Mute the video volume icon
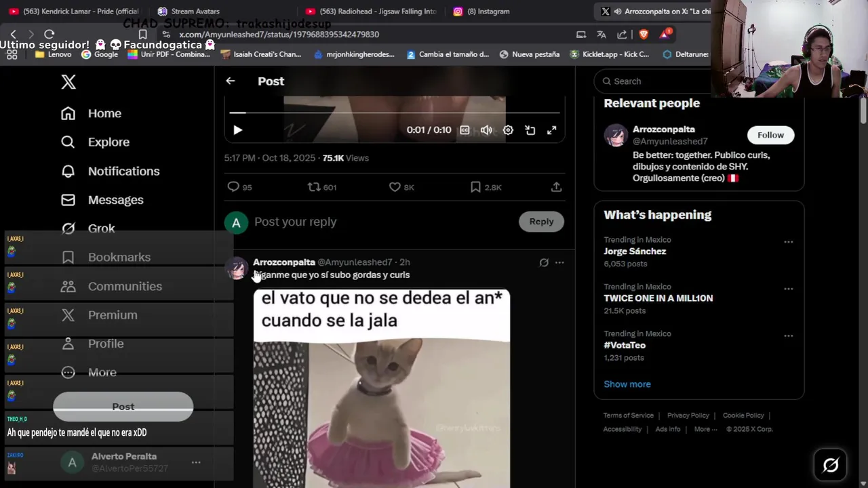This screenshot has height=488, width=868. click(x=486, y=130)
